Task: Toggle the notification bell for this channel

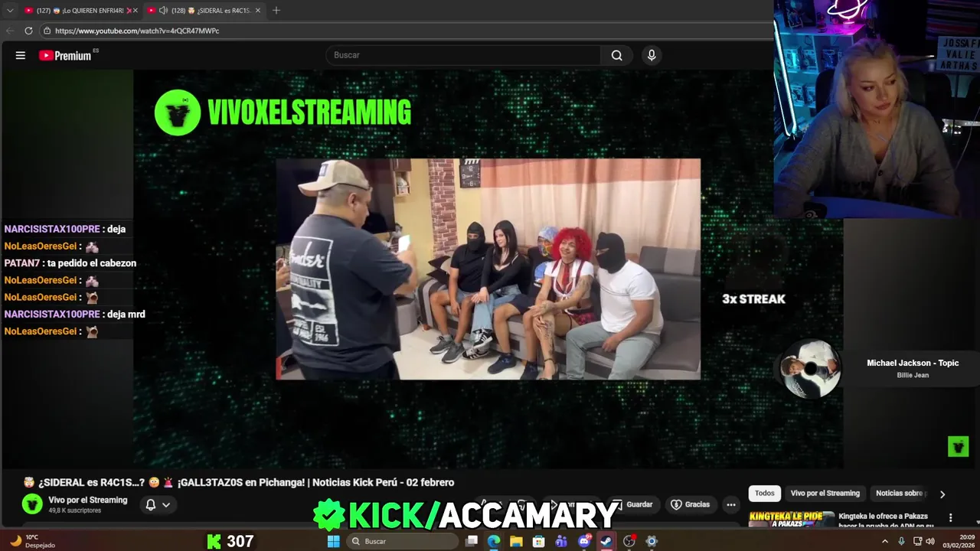Action: [x=151, y=504]
